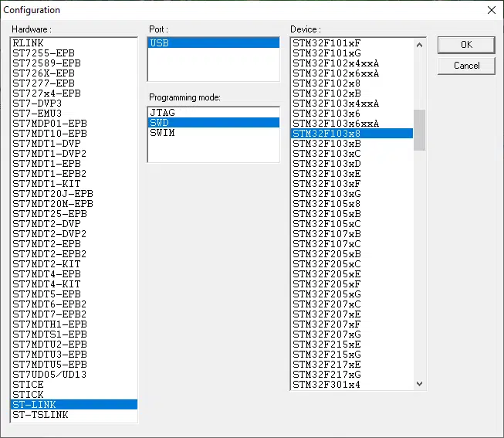Select STM32F105xC device
Image resolution: width=504 pixels, height=438 pixels.
tap(352, 224)
